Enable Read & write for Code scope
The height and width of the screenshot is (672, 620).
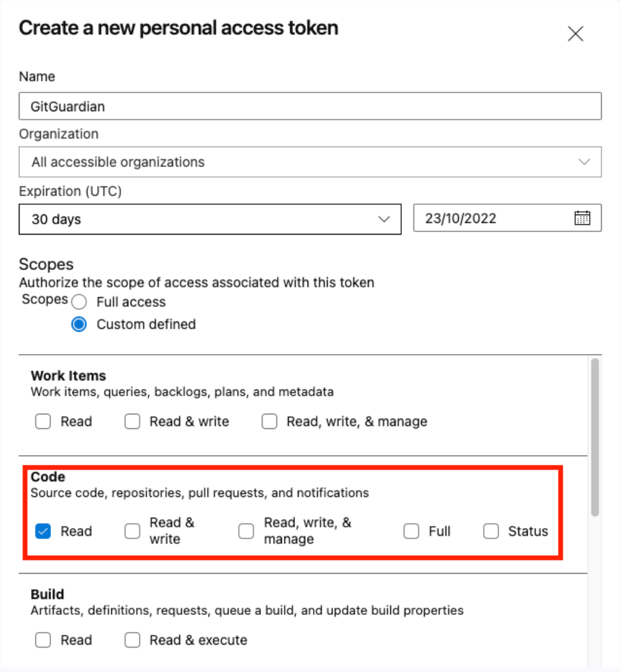pos(133,530)
